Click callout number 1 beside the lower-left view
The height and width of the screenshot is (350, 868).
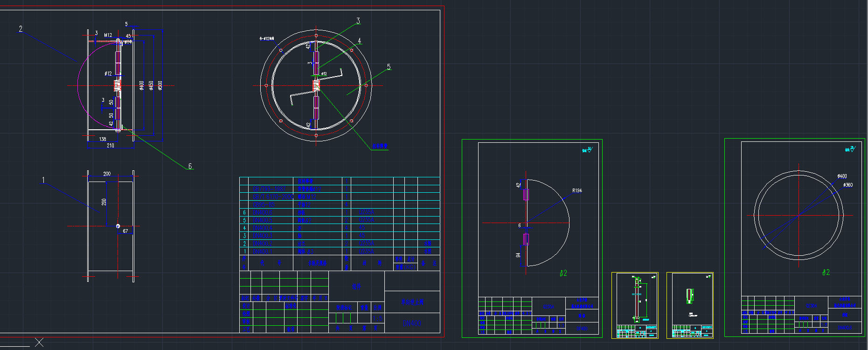(43, 180)
